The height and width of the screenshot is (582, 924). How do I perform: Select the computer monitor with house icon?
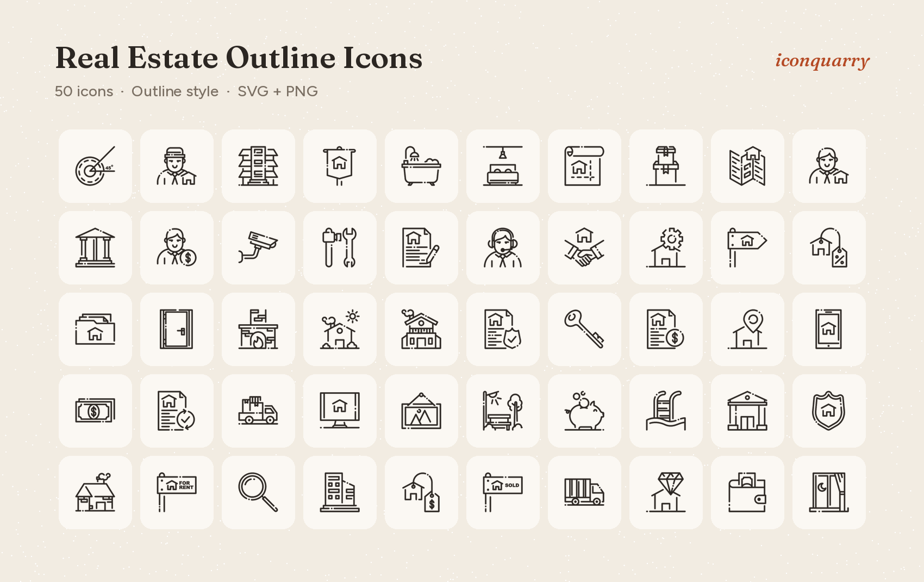340,411
